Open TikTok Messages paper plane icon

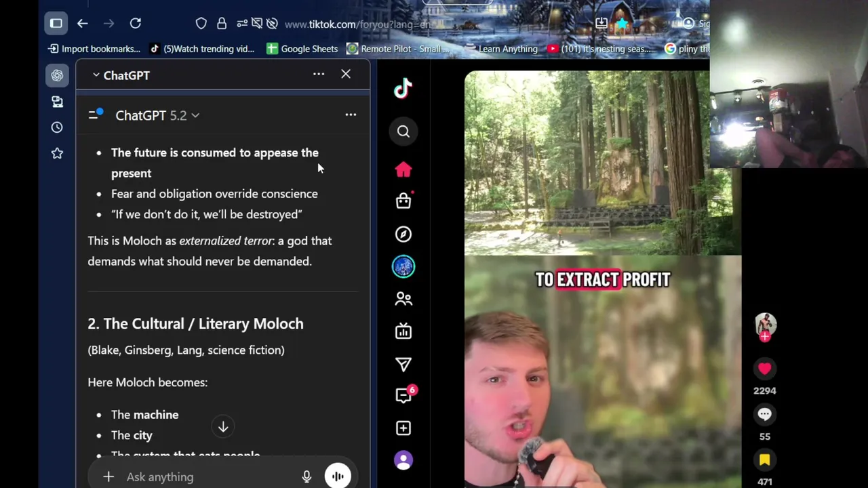tap(403, 365)
